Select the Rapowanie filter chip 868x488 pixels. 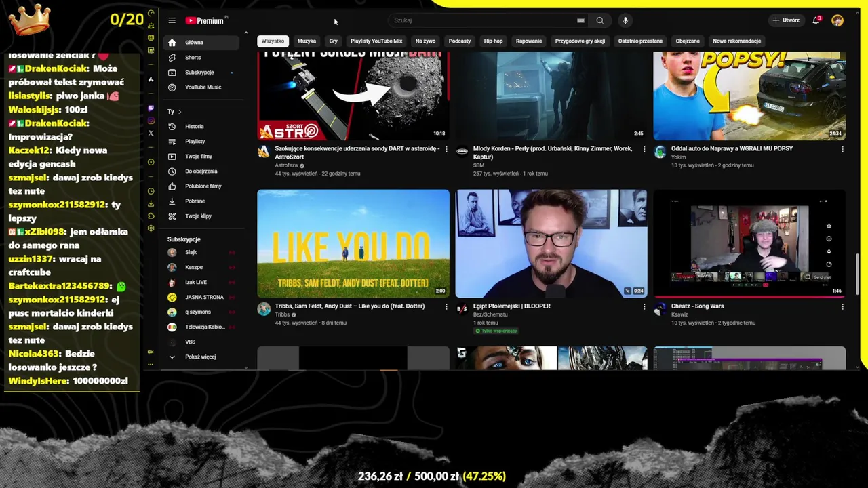click(x=529, y=41)
